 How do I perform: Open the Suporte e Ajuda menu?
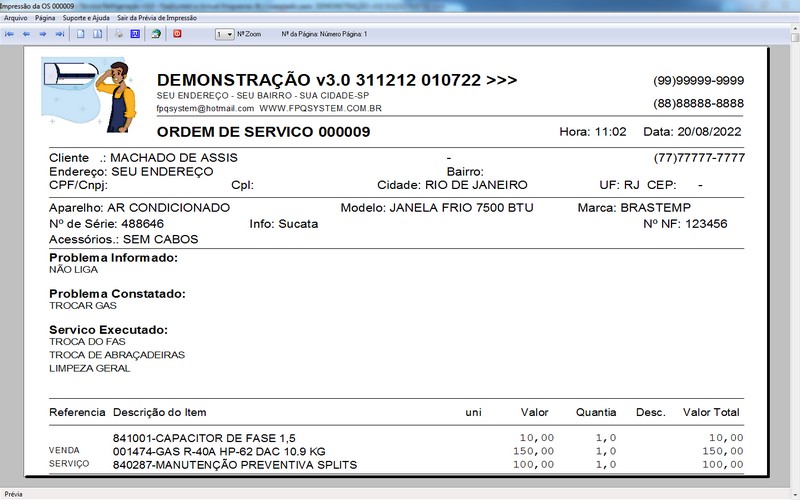tap(86, 18)
